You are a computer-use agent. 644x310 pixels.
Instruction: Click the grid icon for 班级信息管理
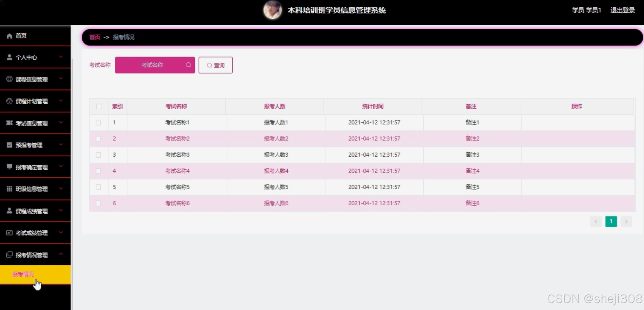coord(10,189)
